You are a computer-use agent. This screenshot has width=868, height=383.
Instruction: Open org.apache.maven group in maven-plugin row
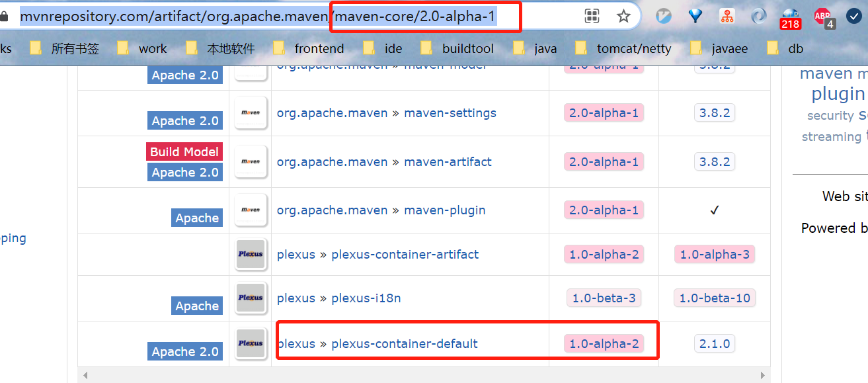(332, 210)
